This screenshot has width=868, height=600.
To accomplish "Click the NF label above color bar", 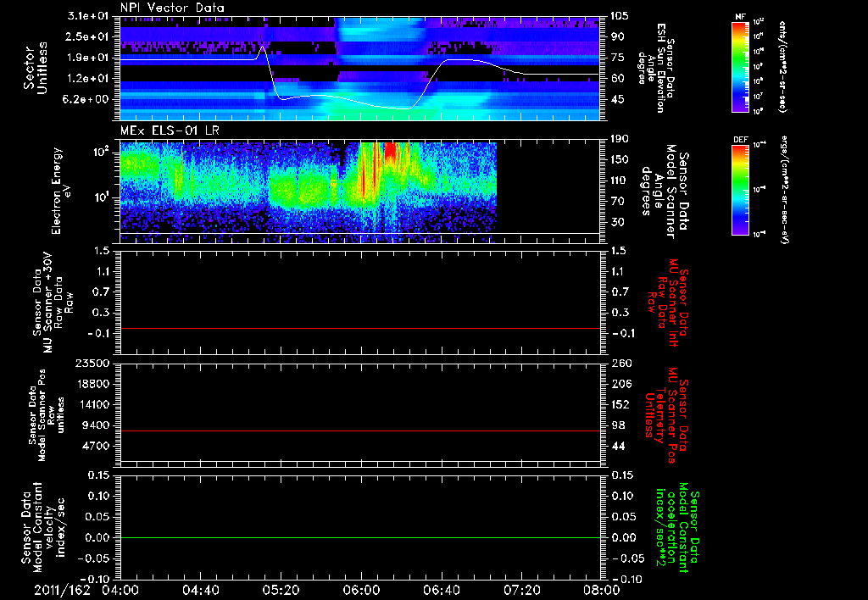I will (x=740, y=17).
